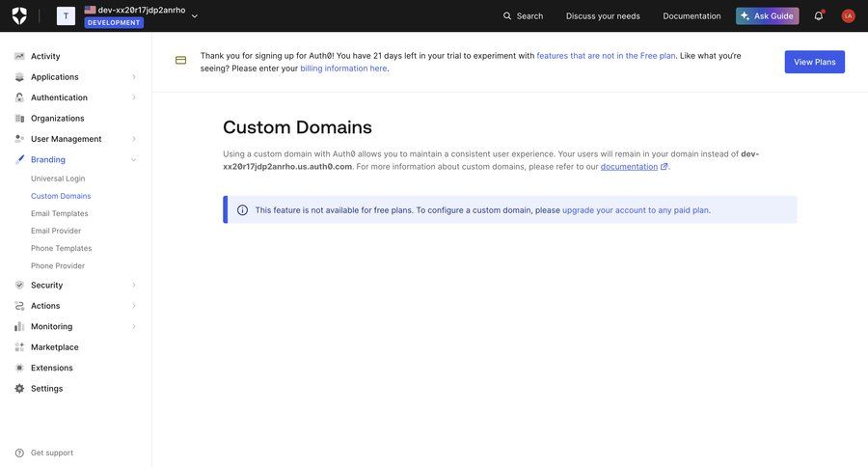
Task: Click the Extensions chip icon
Action: click(x=19, y=368)
